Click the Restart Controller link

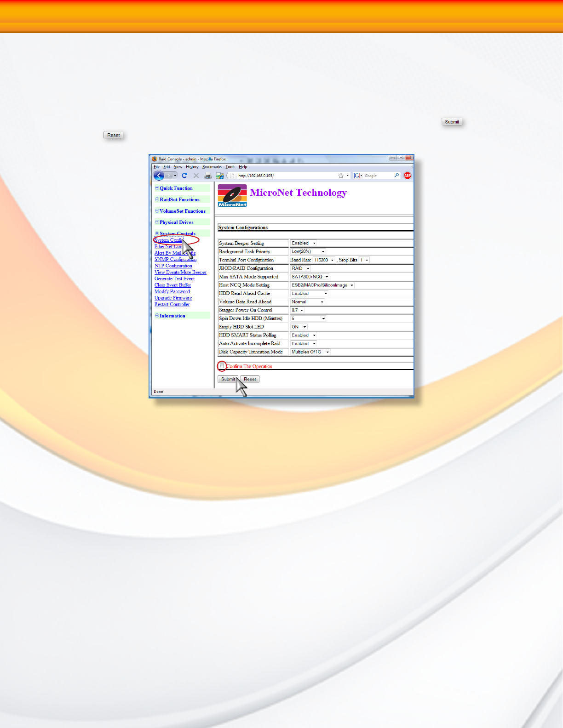(x=172, y=304)
